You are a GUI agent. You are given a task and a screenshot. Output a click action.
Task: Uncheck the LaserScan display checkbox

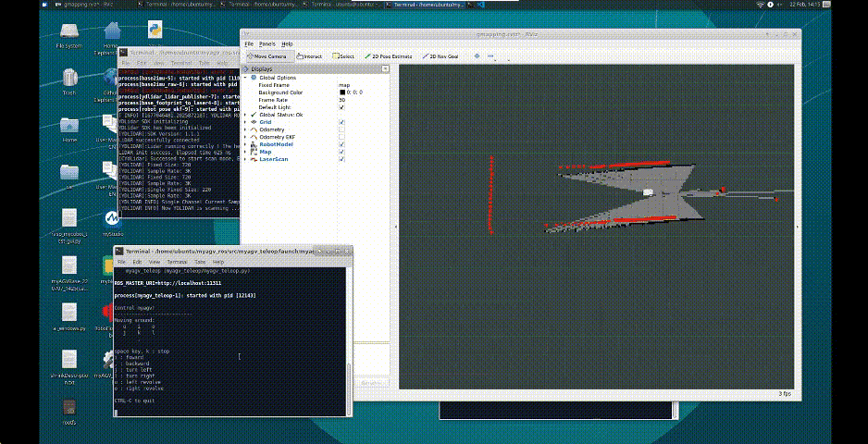tap(341, 159)
